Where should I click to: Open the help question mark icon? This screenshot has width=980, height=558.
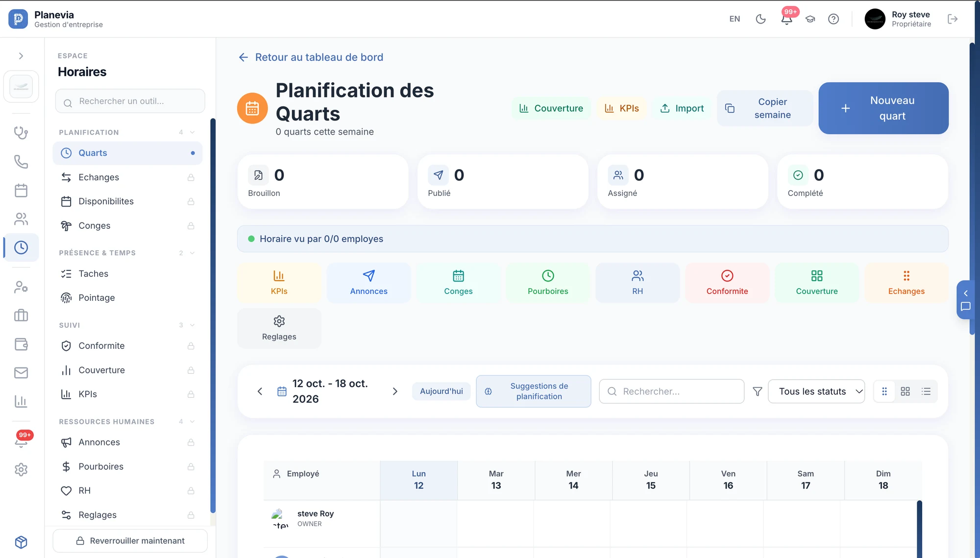pyautogui.click(x=833, y=19)
